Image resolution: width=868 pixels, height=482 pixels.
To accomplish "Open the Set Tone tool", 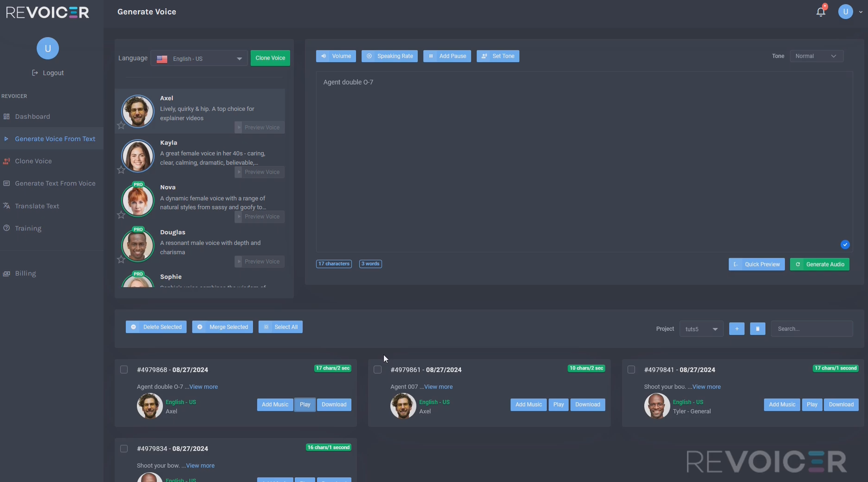I will (x=498, y=56).
